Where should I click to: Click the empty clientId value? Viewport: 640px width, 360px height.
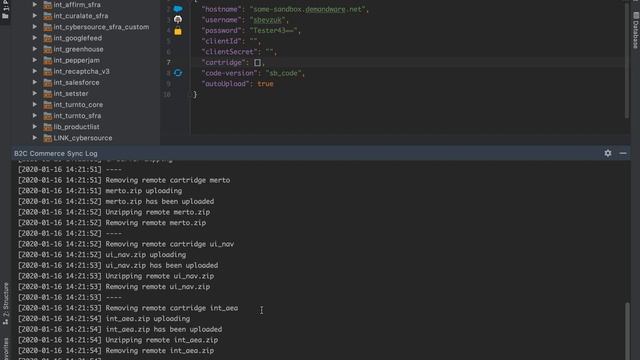click(x=253, y=41)
